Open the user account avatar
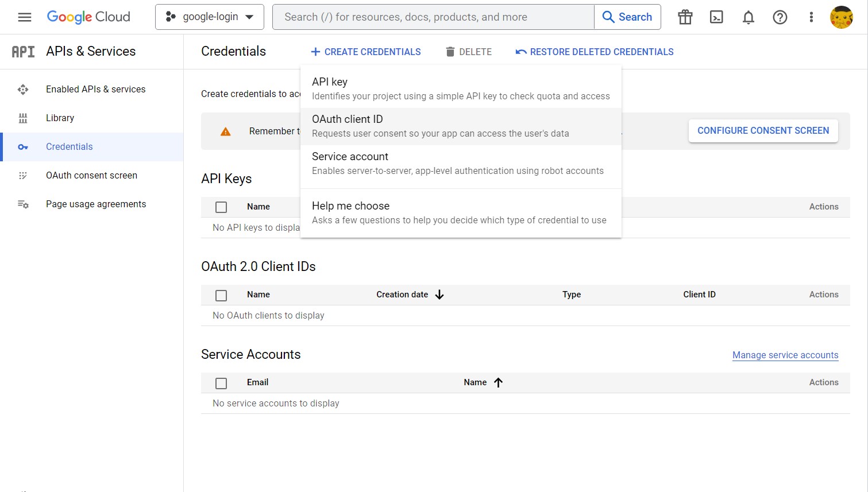 [x=842, y=17]
